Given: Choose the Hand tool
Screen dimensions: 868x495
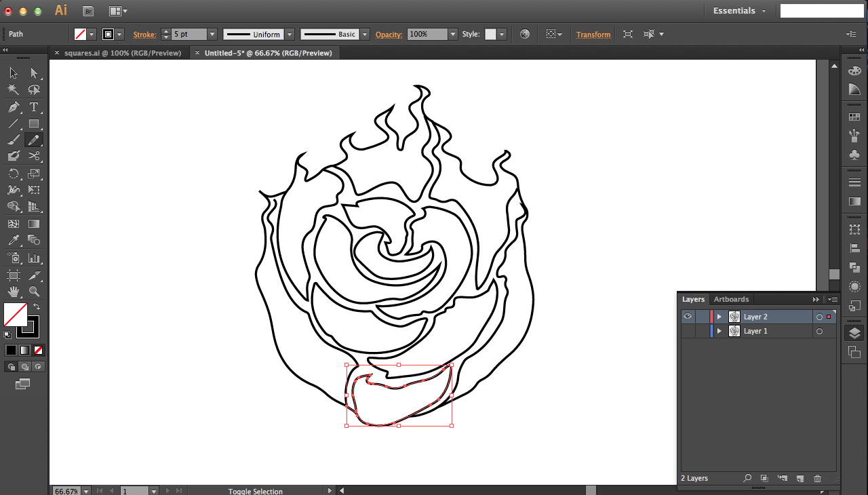Looking at the screenshot, I should pos(14,292).
